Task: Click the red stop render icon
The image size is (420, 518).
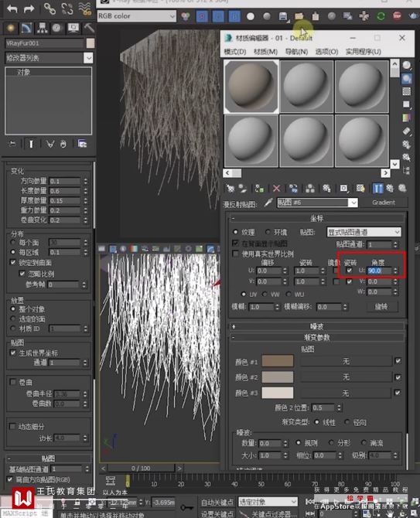Action: click(397, 15)
